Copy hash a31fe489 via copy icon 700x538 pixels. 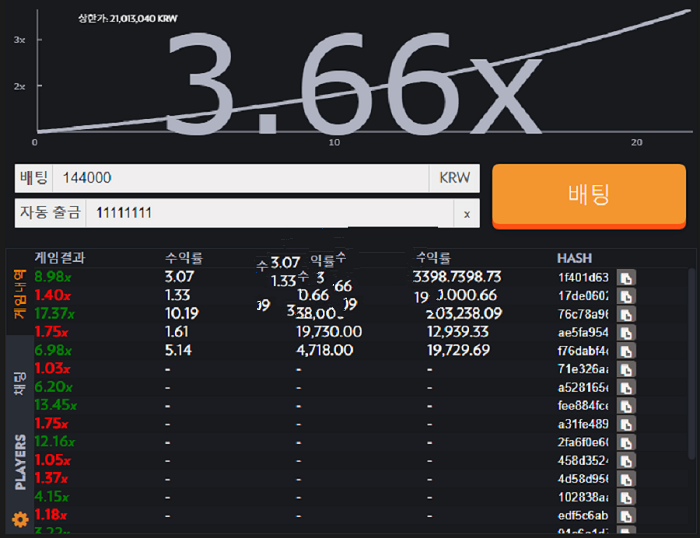626,424
